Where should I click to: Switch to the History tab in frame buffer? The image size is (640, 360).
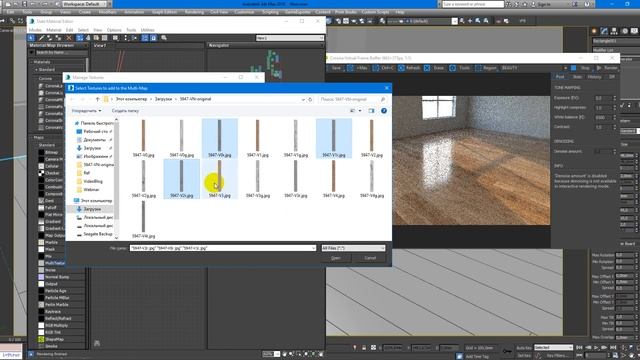(594, 77)
